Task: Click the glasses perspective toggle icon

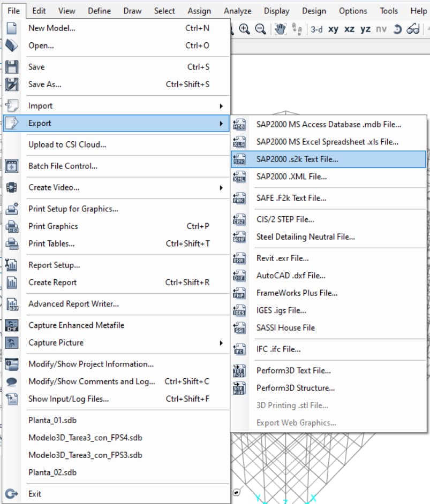Action: click(413, 29)
